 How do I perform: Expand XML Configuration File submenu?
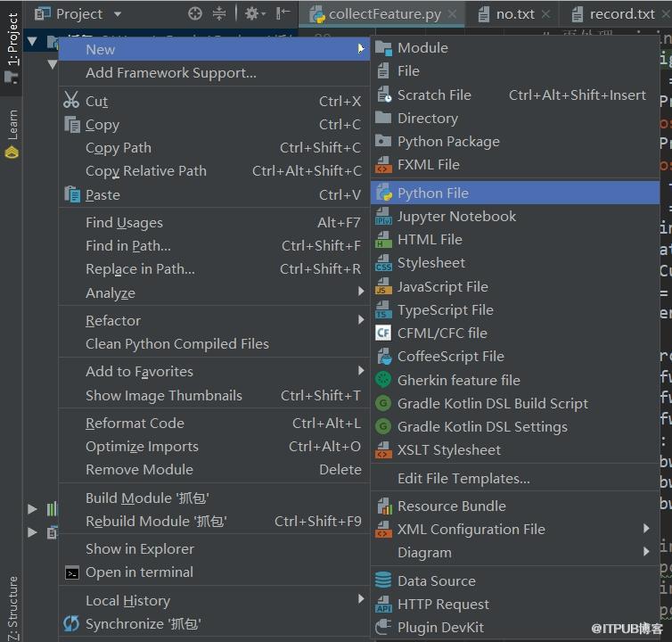[646, 529]
